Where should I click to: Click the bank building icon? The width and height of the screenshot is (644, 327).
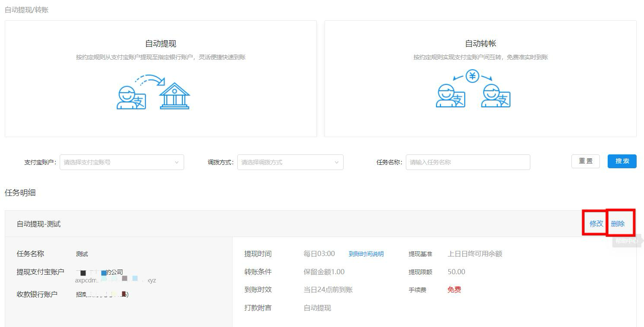tap(174, 96)
